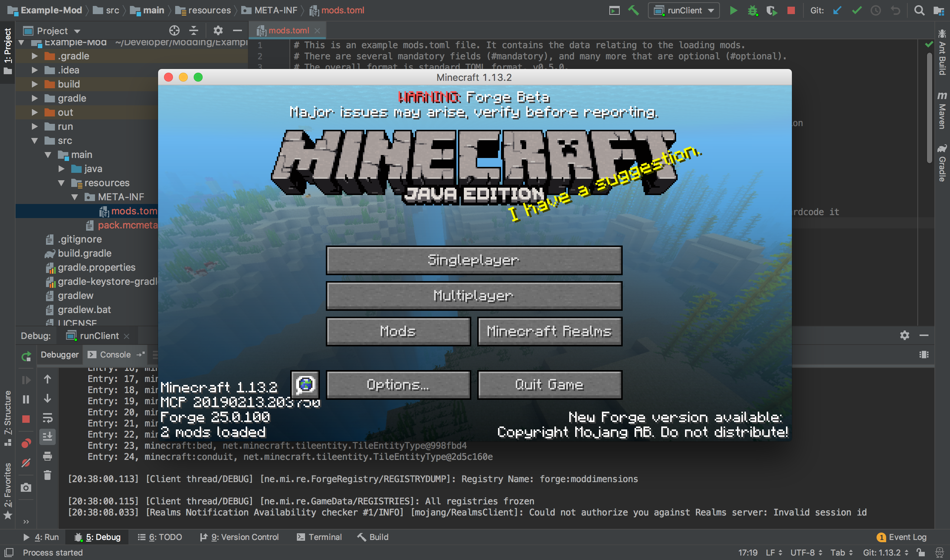Click the Git update project arrow icon
Image resolution: width=950 pixels, height=560 pixels.
[837, 10]
